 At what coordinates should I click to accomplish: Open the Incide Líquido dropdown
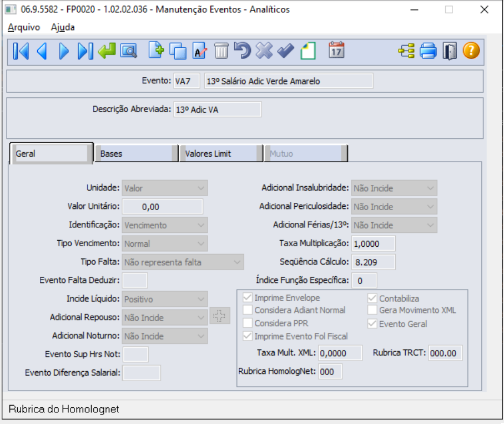(165, 299)
